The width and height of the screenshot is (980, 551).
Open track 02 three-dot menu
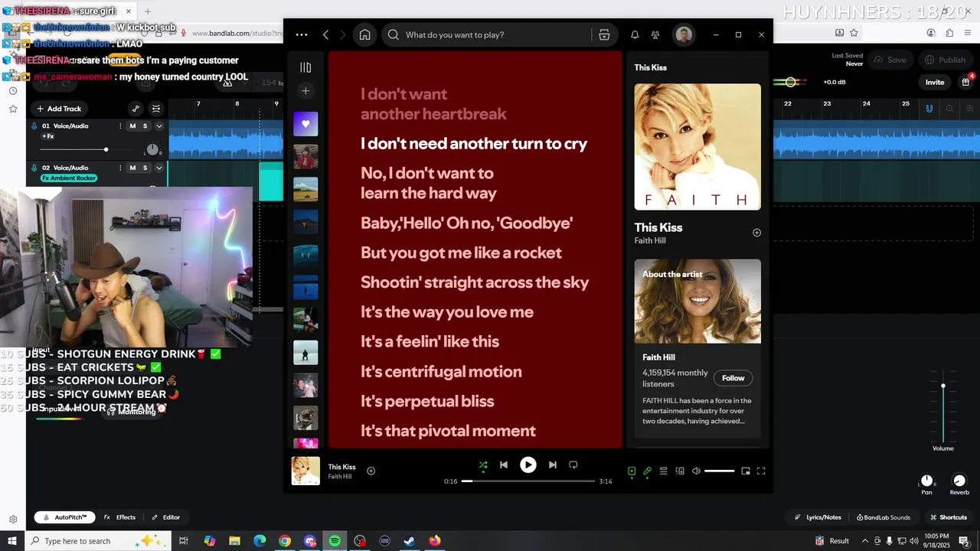[x=120, y=168]
